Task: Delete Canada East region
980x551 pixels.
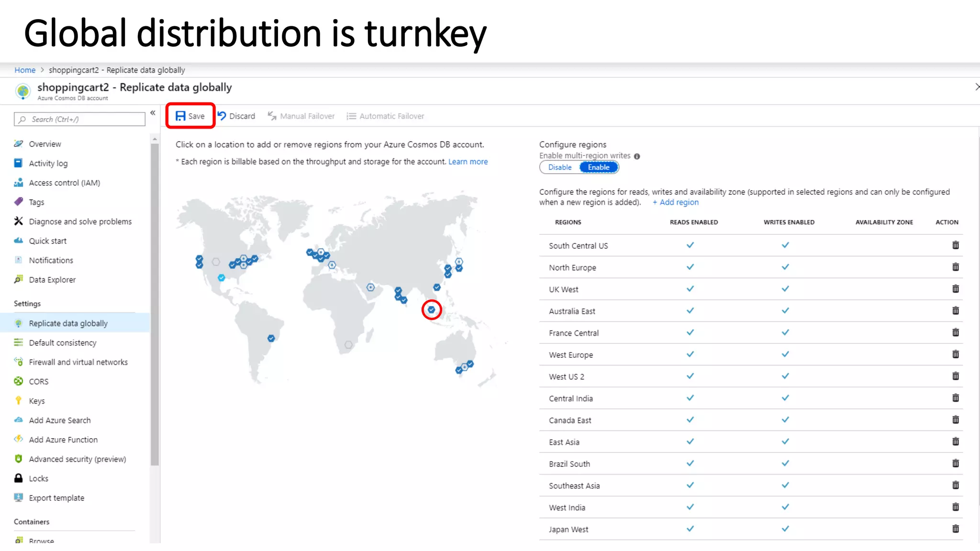Action: coord(956,419)
